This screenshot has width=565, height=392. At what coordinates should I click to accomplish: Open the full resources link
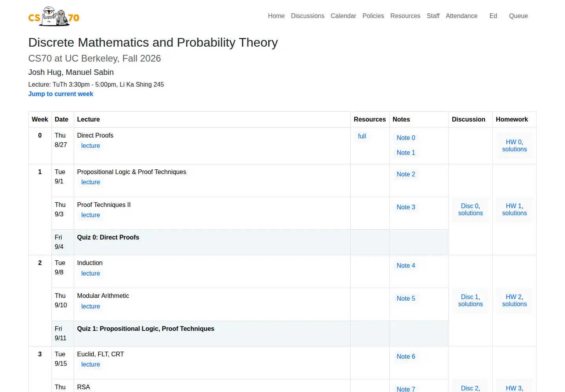pyautogui.click(x=362, y=136)
